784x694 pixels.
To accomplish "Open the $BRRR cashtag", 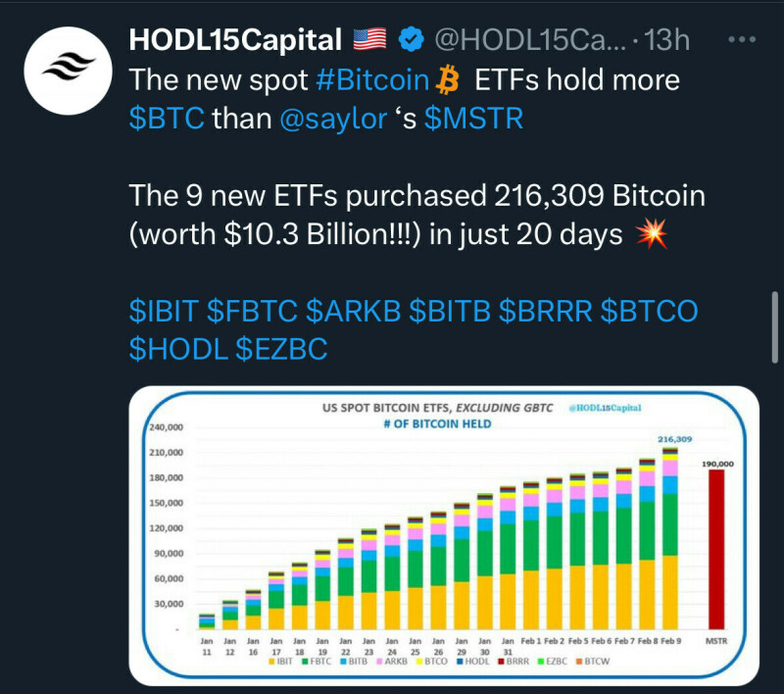I will click(x=545, y=311).
